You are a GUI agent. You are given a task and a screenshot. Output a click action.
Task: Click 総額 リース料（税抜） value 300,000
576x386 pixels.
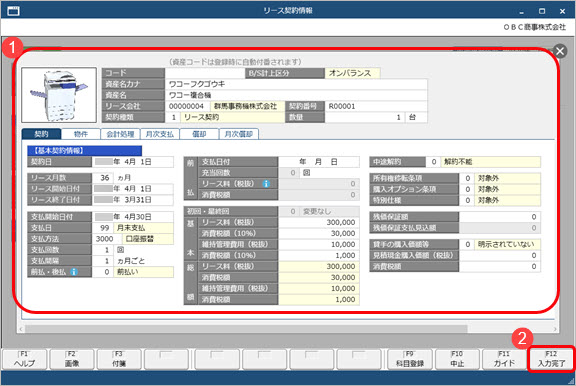319,266
